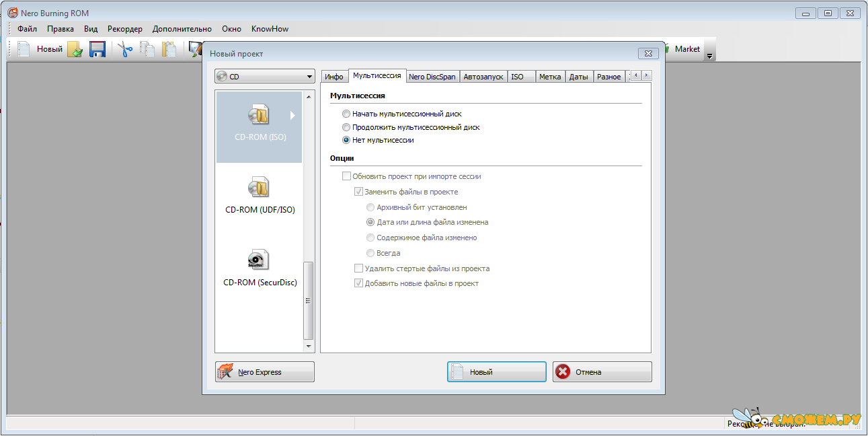The height and width of the screenshot is (436, 868).
Task: Toggle 'Добавить новые файлы в проект' checkbox
Action: 417,283
